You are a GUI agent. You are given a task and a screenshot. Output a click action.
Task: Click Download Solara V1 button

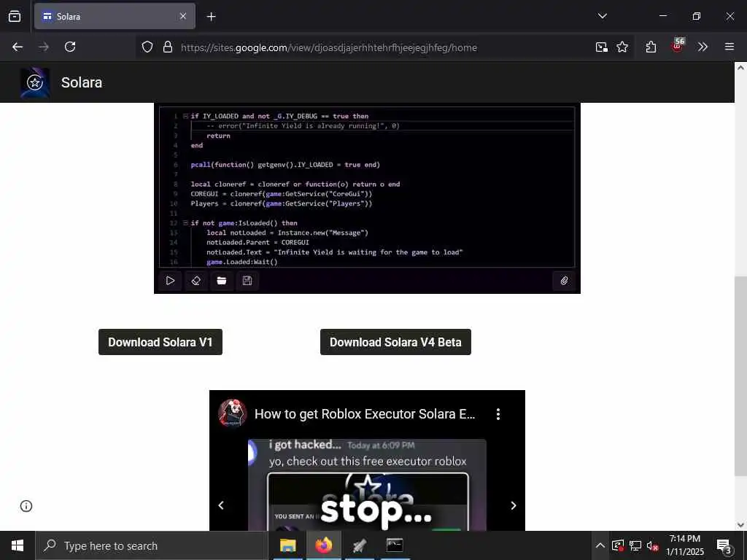click(x=160, y=342)
